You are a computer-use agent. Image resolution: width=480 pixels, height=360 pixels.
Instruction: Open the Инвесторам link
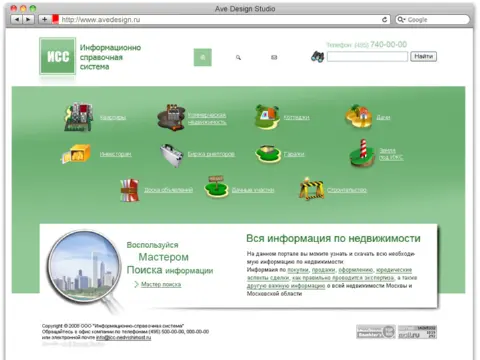(115, 154)
